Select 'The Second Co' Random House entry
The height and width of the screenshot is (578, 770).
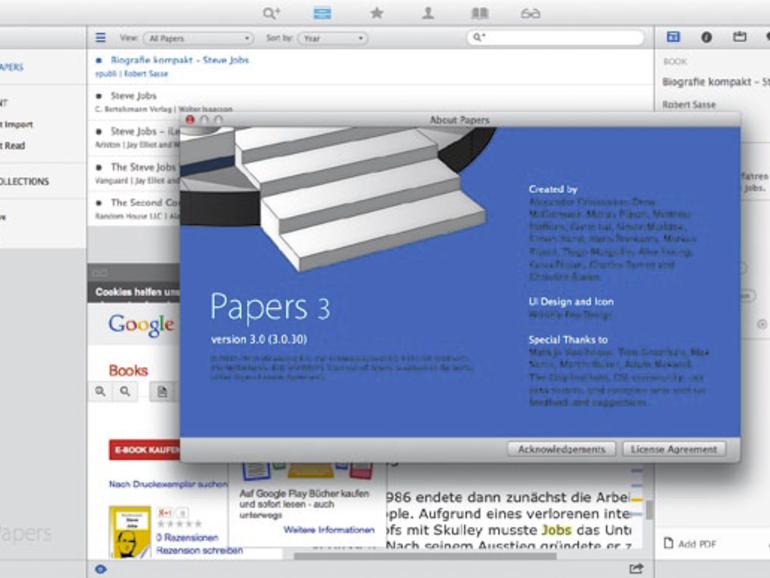click(x=134, y=209)
